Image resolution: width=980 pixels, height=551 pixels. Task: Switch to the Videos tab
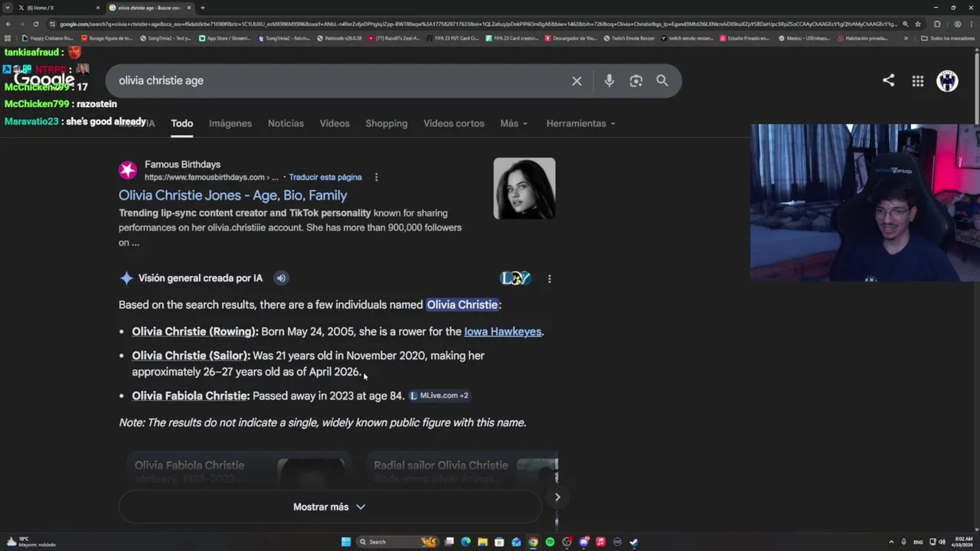335,123
